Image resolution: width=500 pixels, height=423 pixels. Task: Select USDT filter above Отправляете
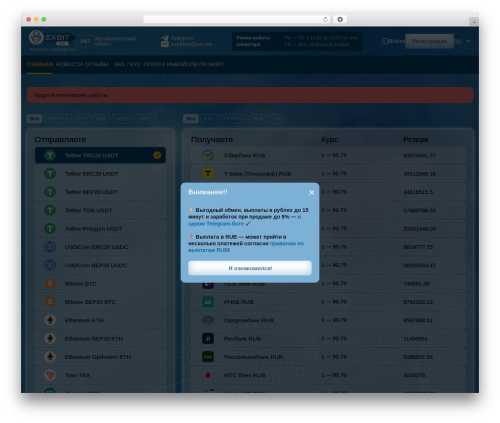(x=145, y=119)
